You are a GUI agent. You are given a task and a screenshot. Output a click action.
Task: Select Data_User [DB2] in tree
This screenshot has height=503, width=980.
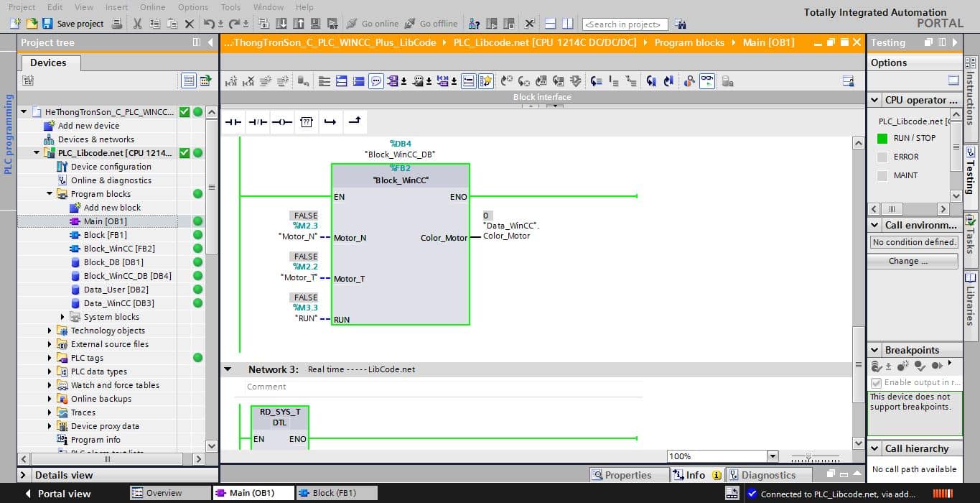pos(116,290)
